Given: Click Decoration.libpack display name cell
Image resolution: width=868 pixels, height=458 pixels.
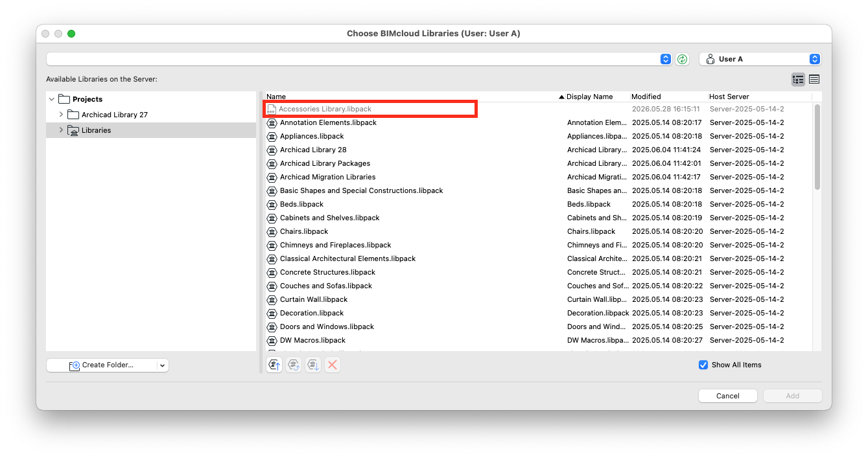Looking at the screenshot, I should pyautogui.click(x=598, y=314).
